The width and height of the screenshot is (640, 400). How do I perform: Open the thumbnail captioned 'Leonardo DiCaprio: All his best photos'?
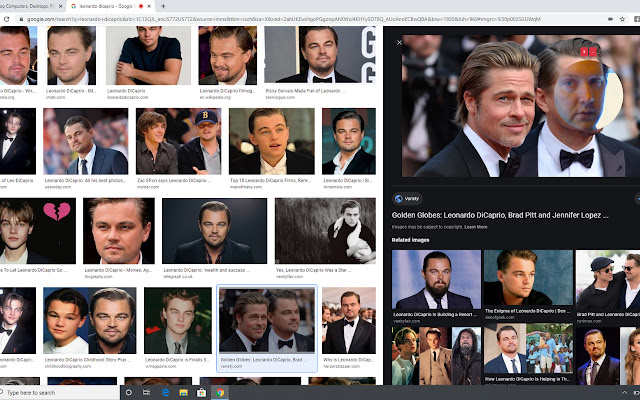coord(86,141)
